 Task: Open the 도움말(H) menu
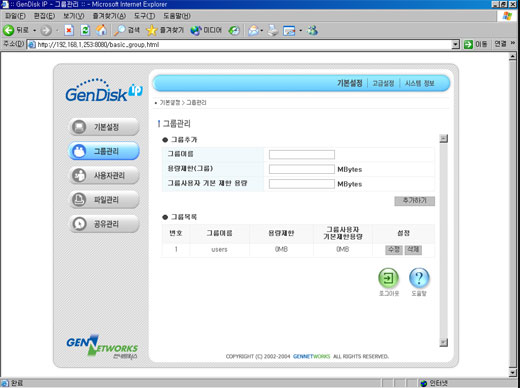(177, 16)
